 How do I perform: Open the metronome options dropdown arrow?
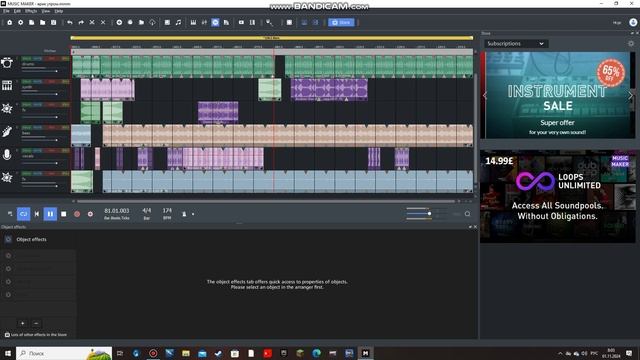tap(193, 214)
